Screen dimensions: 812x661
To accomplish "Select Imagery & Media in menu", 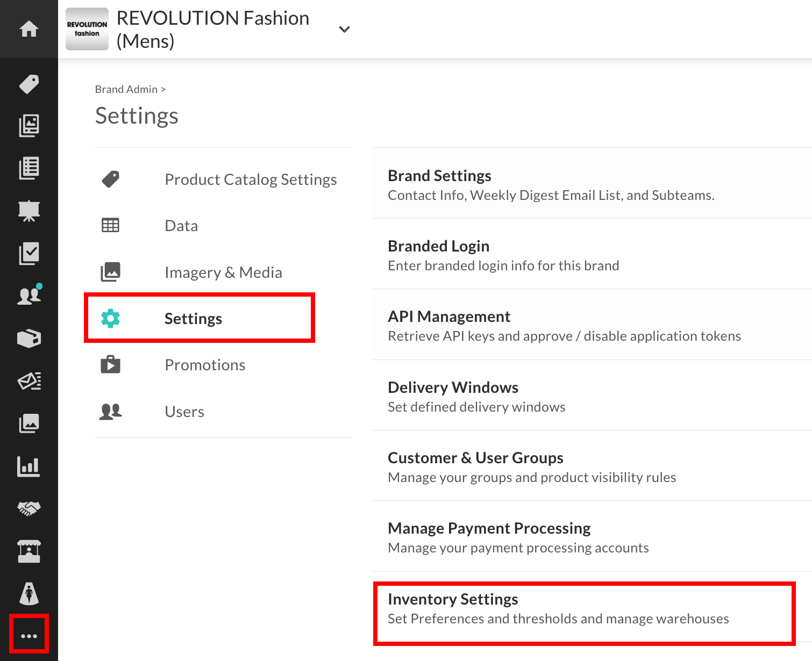I will tap(223, 272).
